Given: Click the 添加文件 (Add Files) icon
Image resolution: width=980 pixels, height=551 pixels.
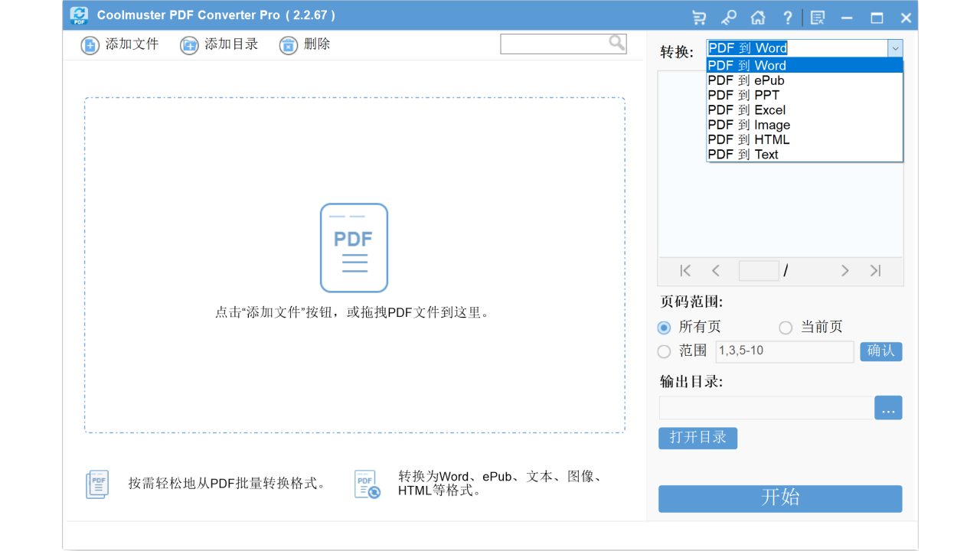Looking at the screenshot, I should click(x=90, y=45).
